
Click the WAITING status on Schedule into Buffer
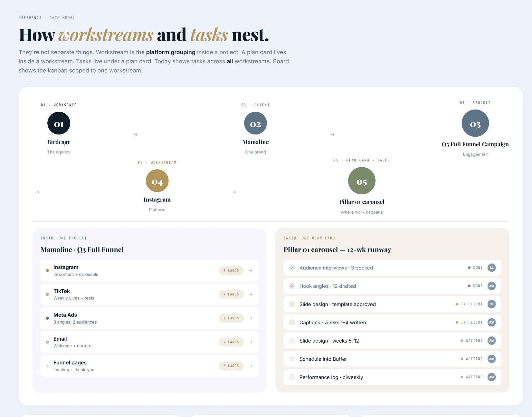click(x=471, y=359)
